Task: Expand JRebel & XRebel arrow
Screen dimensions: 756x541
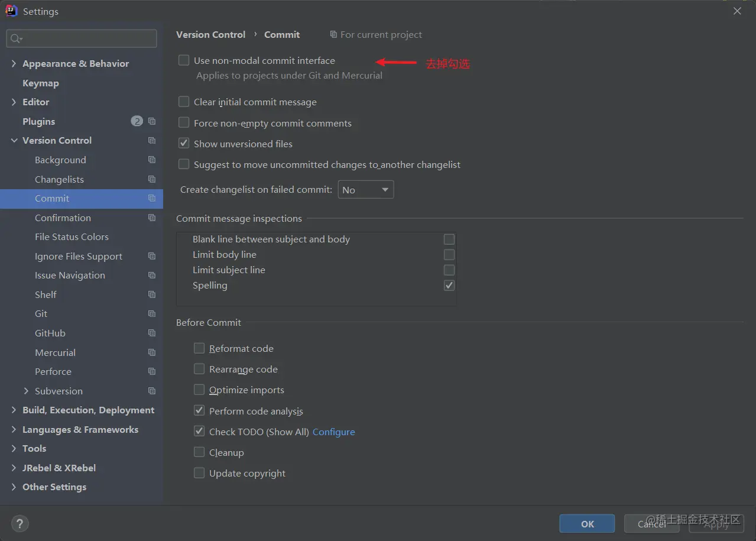Action: coord(14,468)
